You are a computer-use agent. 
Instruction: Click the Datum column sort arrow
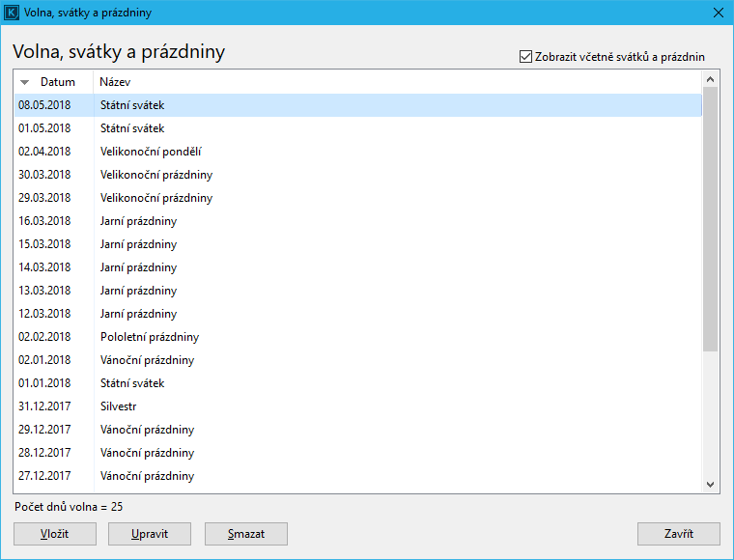[x=25, y=83]
